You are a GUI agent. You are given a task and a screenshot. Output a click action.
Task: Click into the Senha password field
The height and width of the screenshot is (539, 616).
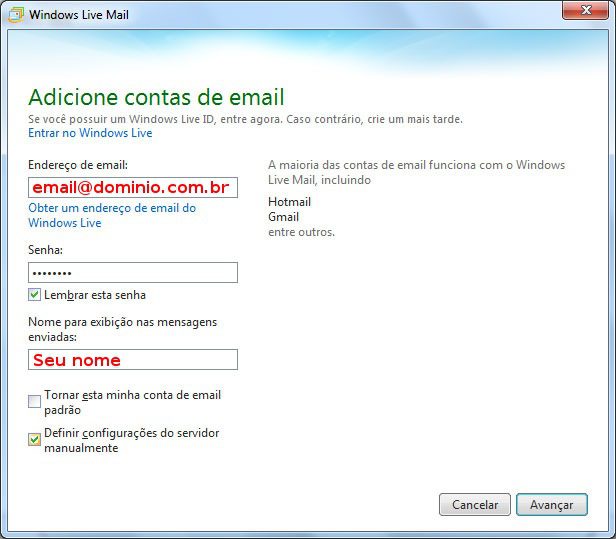click(133, 272)
